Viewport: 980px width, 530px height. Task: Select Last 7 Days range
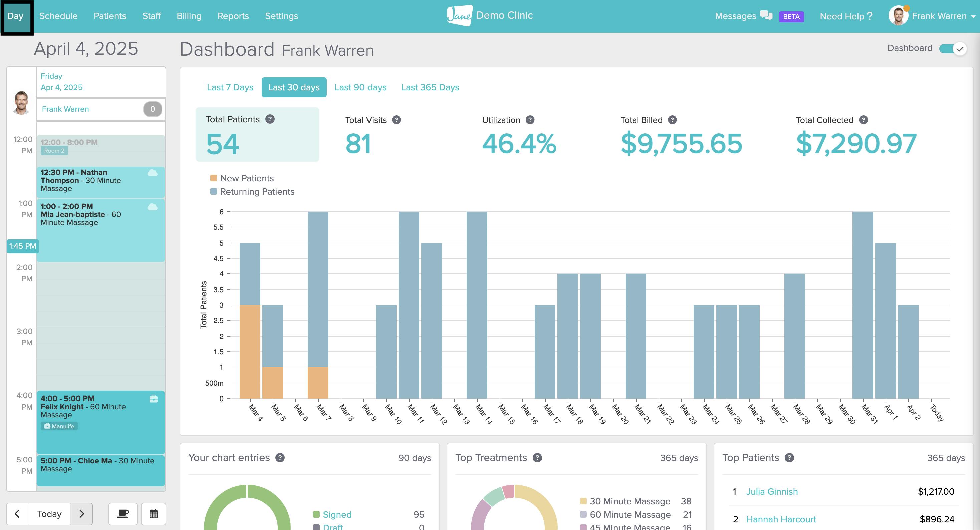230,87
